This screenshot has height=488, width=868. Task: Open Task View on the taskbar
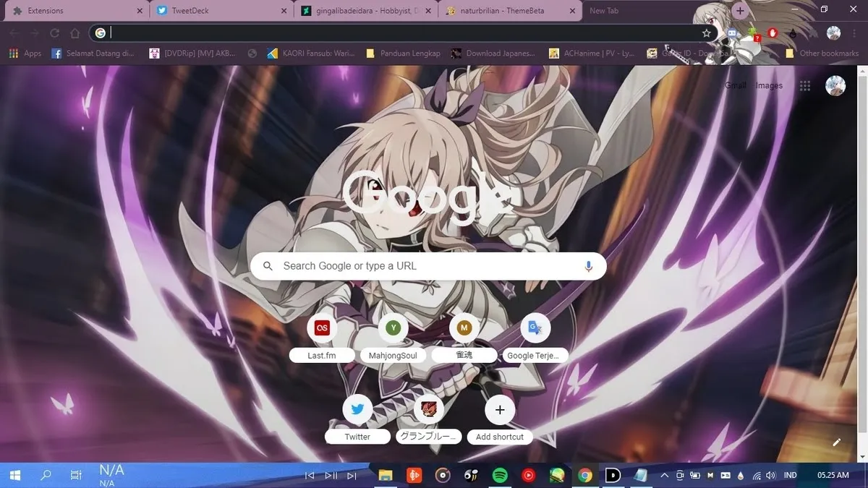point(75,475)
